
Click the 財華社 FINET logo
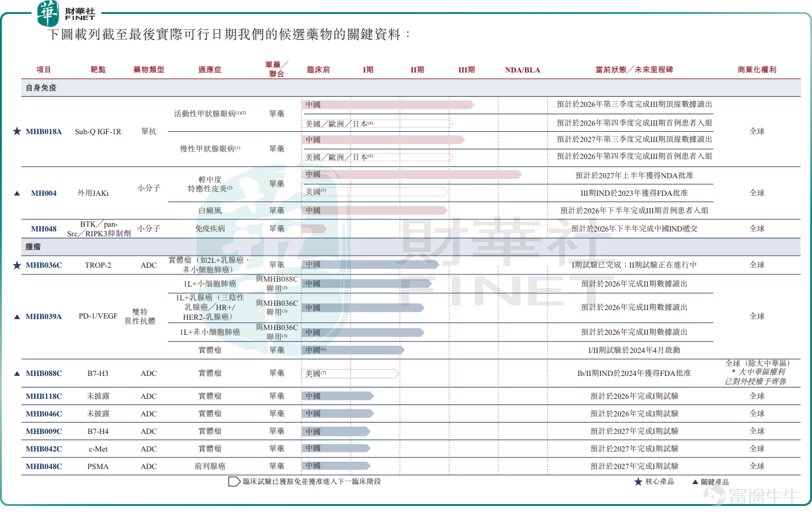click(67, 13)
